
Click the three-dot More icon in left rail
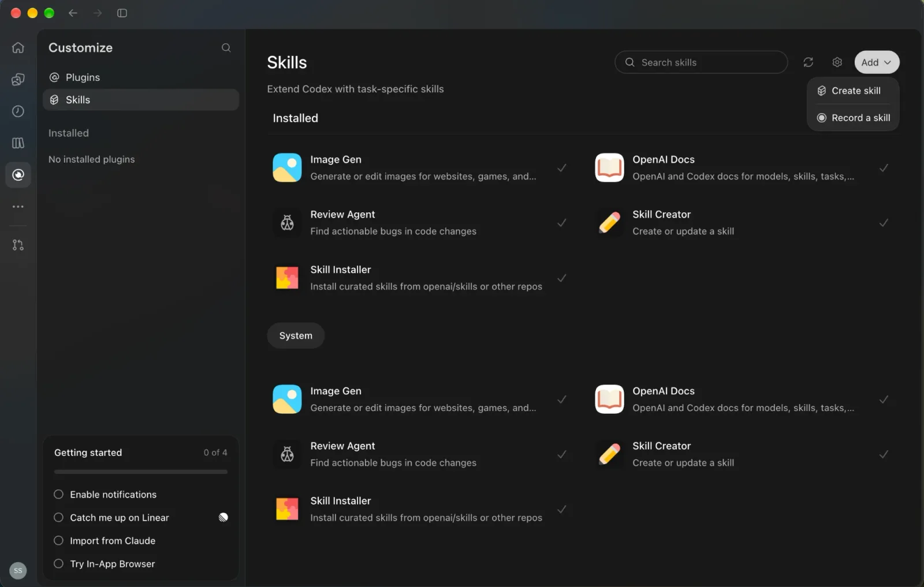18,206
